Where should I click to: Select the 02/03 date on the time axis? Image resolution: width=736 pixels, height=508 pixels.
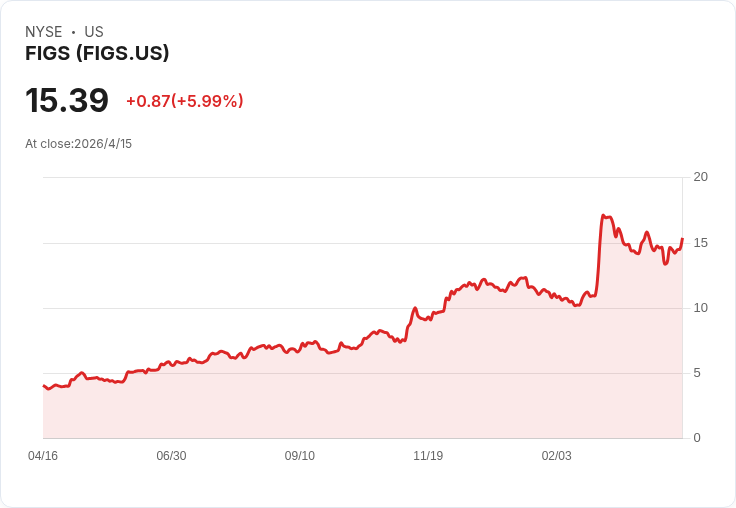(x=557, y=456)
